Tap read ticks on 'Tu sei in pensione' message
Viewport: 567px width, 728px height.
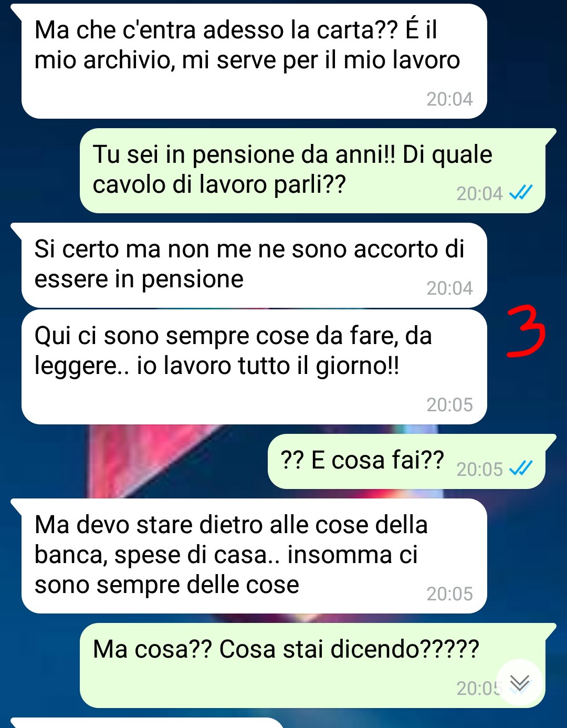click(521, 193)
